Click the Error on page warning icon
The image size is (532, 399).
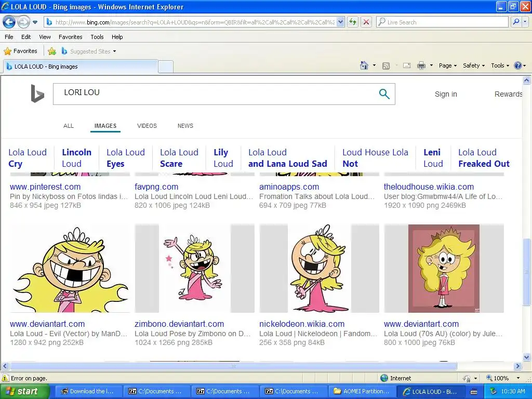pos(5,378)
